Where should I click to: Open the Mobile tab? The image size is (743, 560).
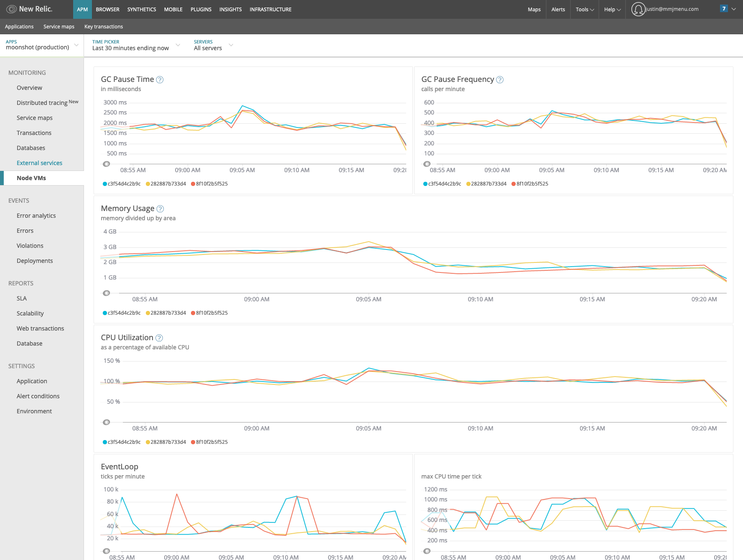tap(173, 9)
